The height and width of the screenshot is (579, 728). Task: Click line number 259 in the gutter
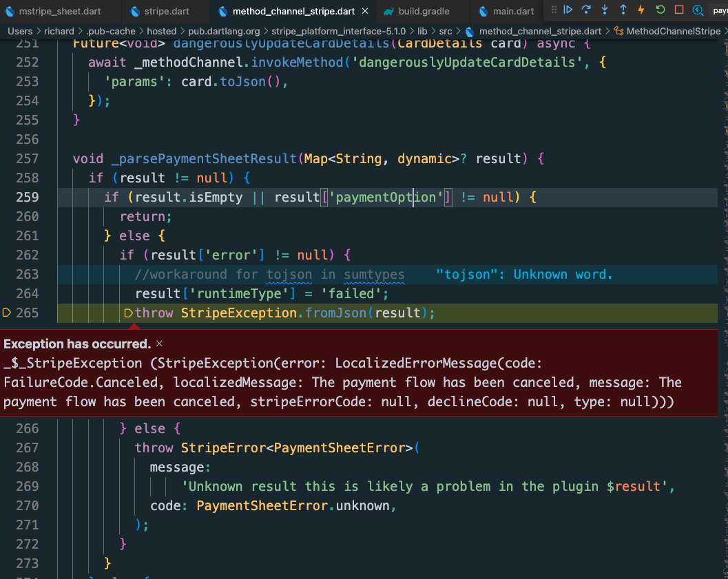tap(28, 197)
